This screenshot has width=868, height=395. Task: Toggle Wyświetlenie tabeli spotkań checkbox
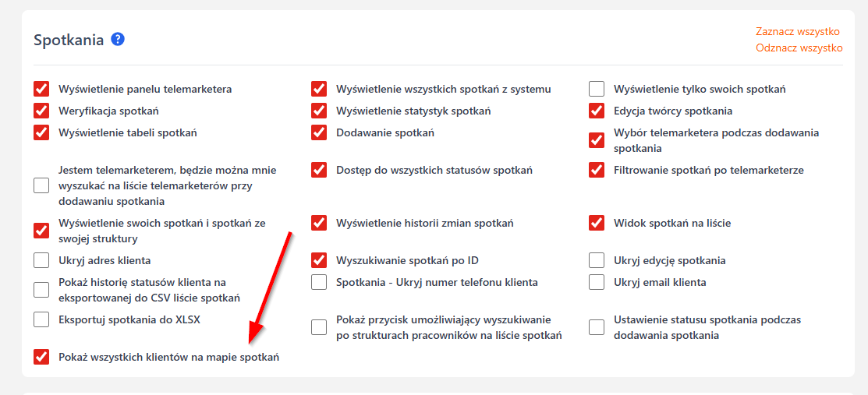(x=41, y=132)
